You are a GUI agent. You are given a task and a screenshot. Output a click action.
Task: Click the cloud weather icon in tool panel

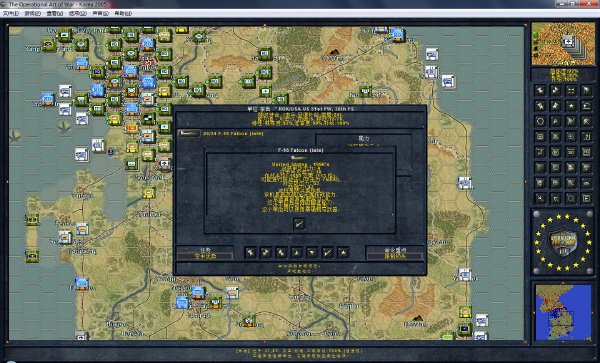pos(586,183)
